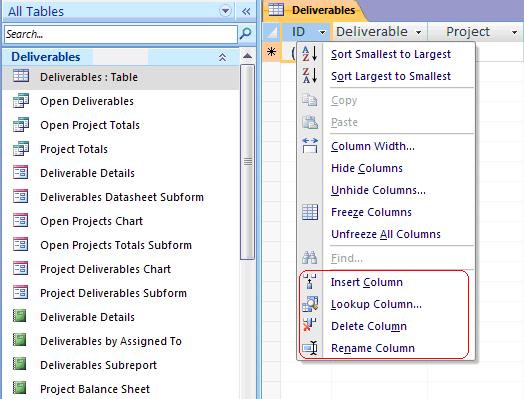Collapse the Deliverables group chevron
Image resolution: width=524 pixels, height=399 pixels.
[x=223, y=57]
